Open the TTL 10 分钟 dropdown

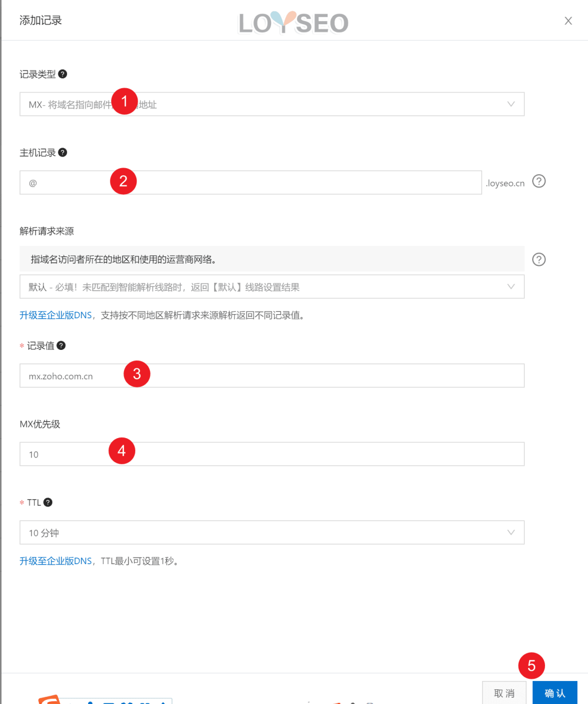click(x=272, y=532)
